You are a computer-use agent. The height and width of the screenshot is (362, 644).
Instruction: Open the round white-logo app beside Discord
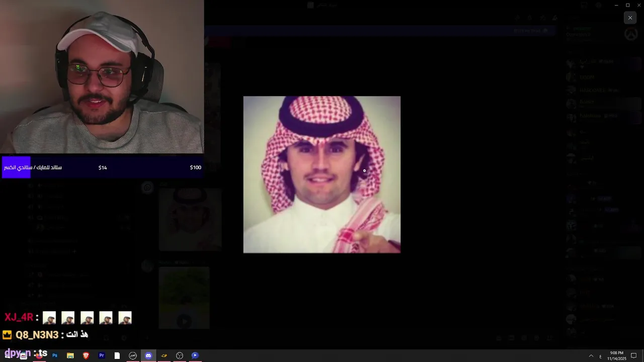[133, 355]
